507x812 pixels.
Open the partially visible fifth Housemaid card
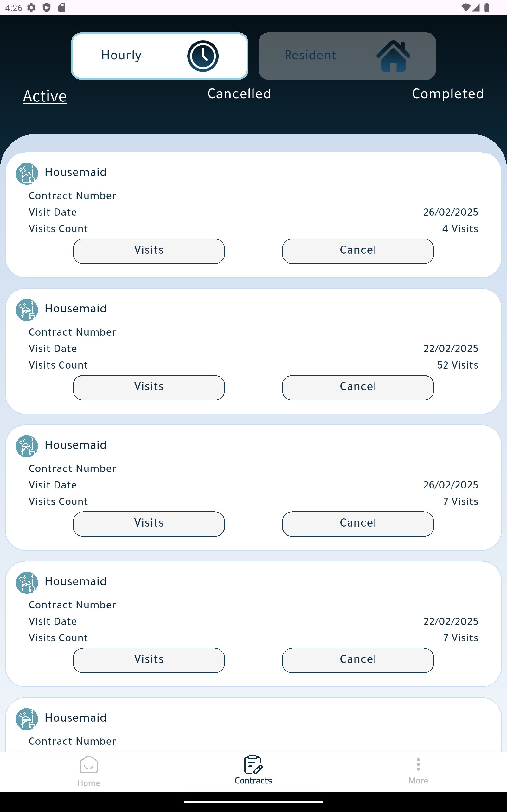pos(253,725)
